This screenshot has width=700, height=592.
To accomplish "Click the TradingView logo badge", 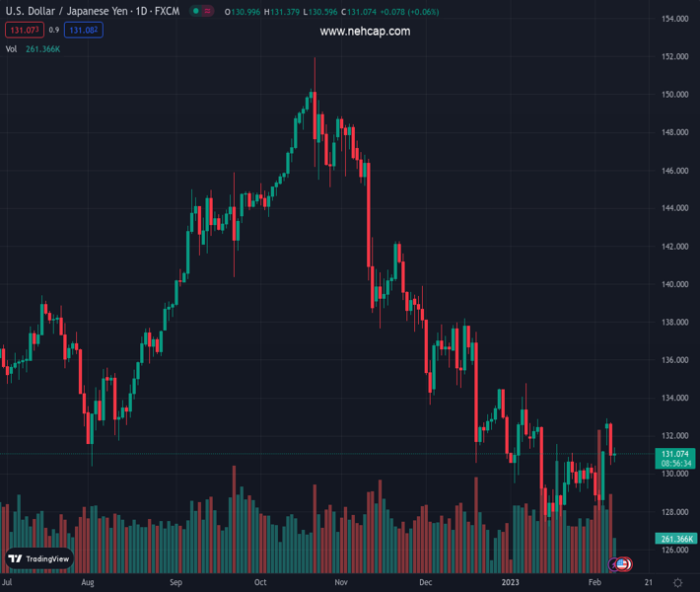I will (39, 558).
